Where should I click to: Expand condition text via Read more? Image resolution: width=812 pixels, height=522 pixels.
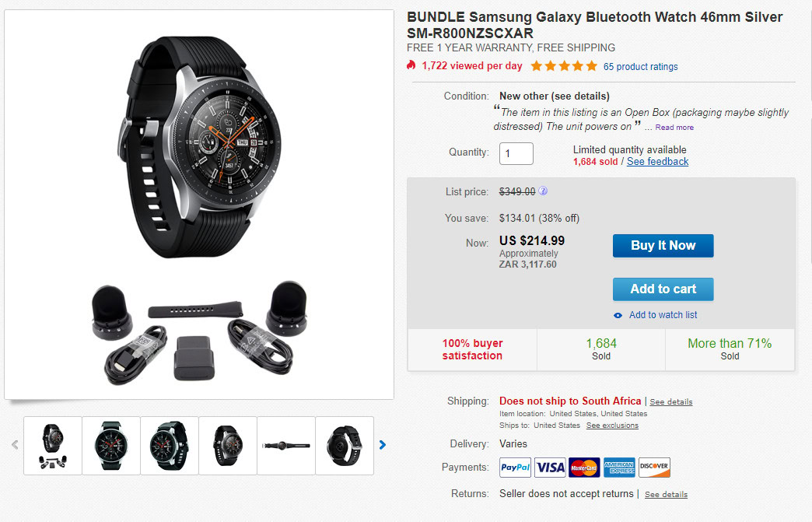(x=674, y=128)
